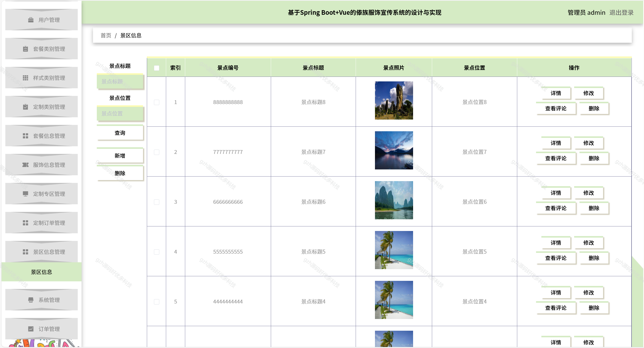Open 详情 for 景点标题8
644x348 pixels.
pos(556,93)
